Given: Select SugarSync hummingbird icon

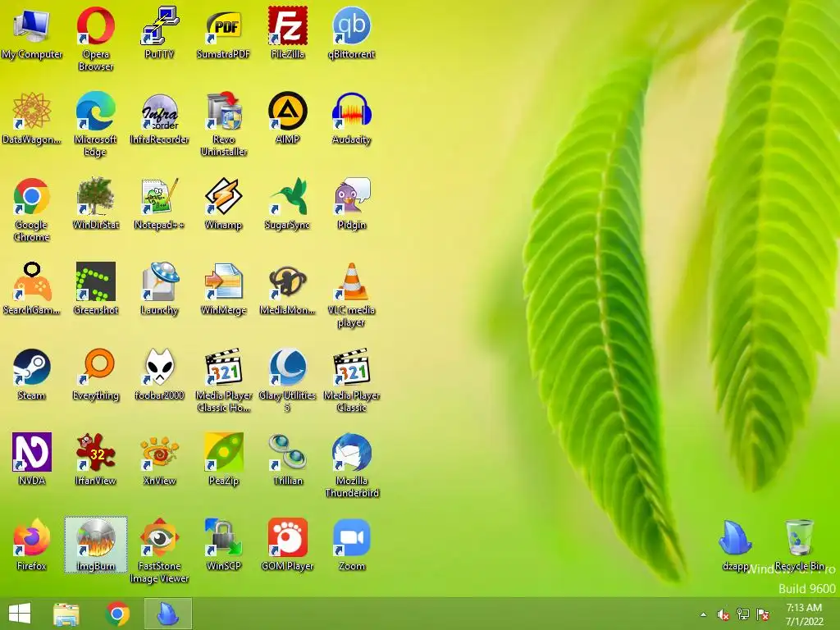Looking at the screenshot, I should pos(288,203).
